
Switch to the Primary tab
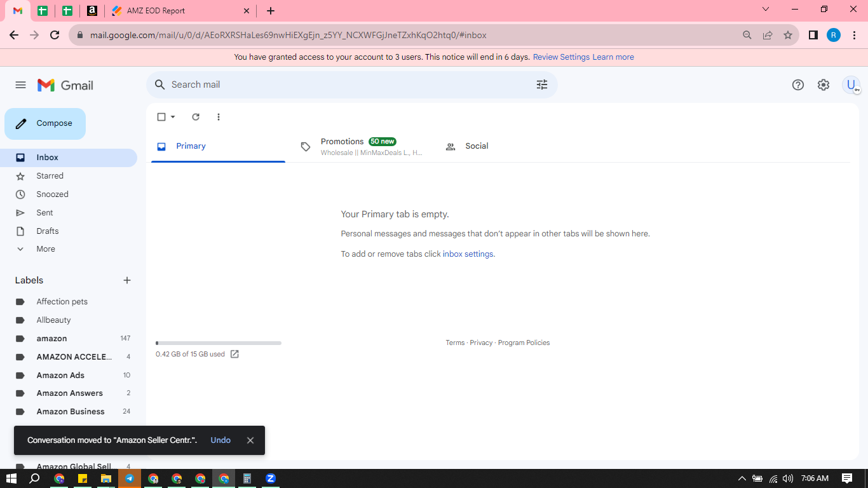[218, 146]
